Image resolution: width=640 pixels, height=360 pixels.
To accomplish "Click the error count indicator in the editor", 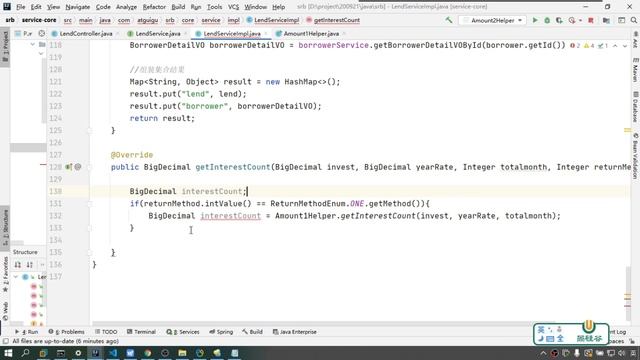I will tap(575, 45).
